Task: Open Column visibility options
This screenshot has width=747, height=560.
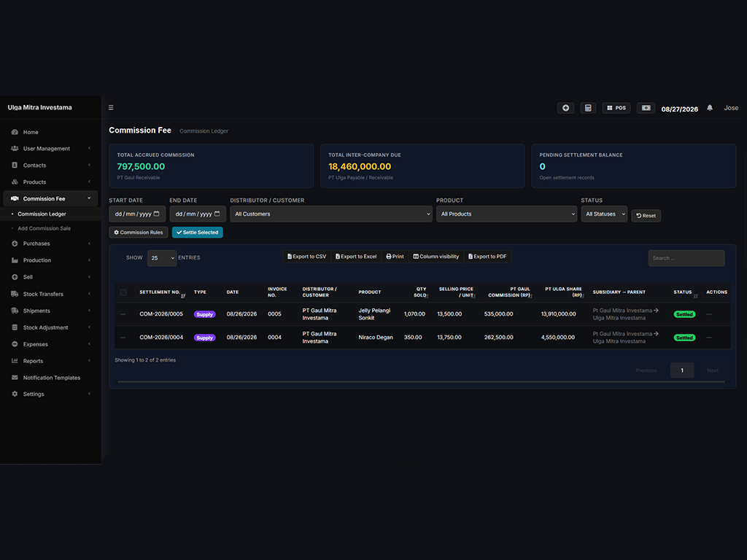Action: coord(436,256)
